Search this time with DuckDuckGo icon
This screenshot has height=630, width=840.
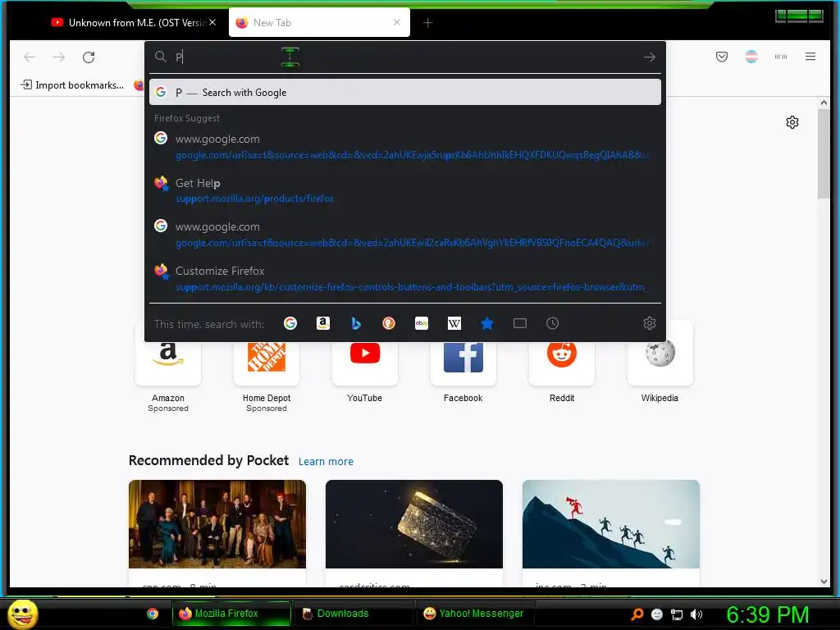tap(389, 323)
